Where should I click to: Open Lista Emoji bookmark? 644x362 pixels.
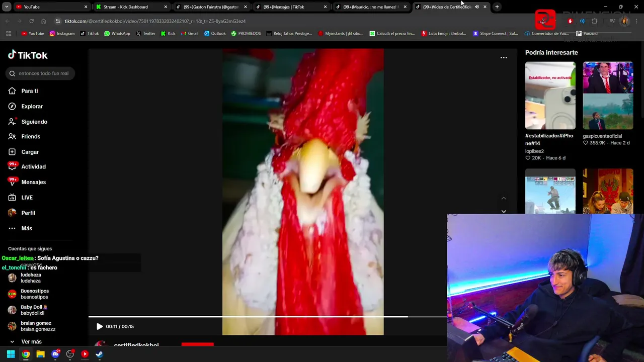point(443,34)
